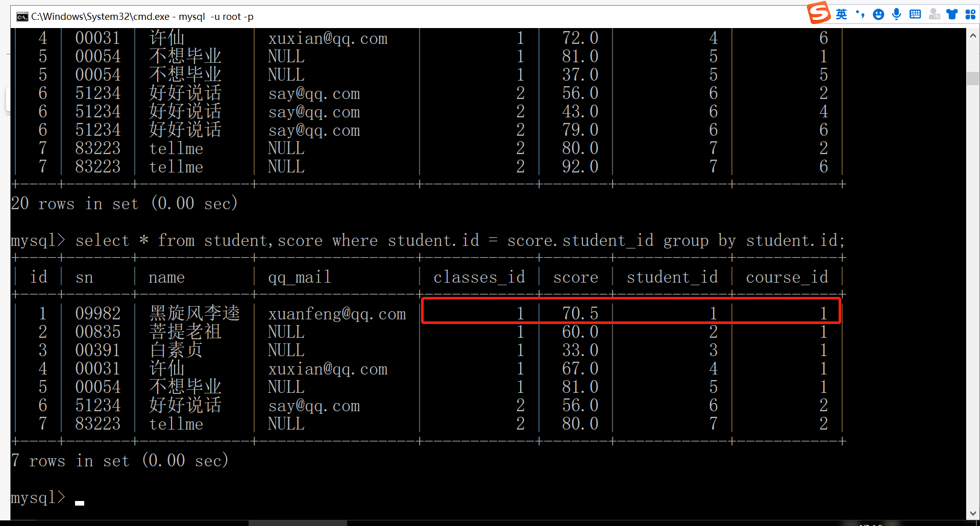Click the score value '67.0'
Viewport: 980px width, 526px height.
pyautogui.click(x=580, y=368)
